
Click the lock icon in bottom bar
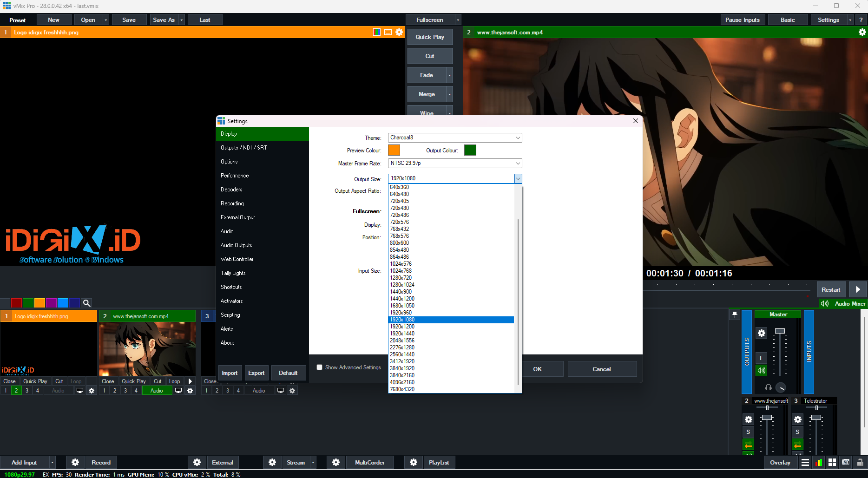pyautogui.click(x=860, y=462)
